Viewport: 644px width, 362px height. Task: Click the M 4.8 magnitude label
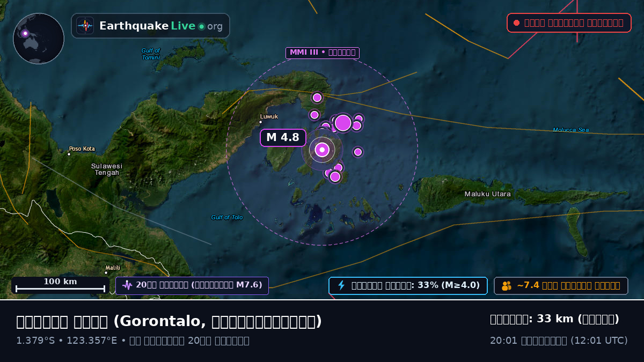[x=283, y=138]
